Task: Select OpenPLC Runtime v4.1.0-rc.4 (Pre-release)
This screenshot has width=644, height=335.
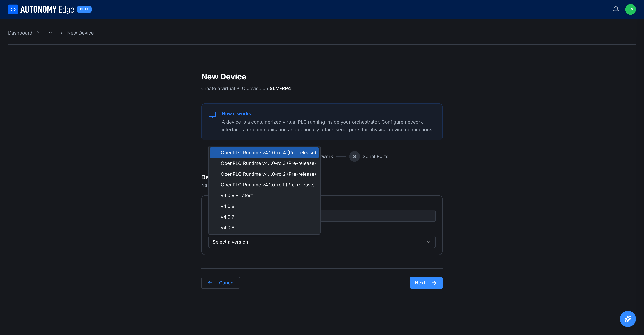Action: click(264, 153)
